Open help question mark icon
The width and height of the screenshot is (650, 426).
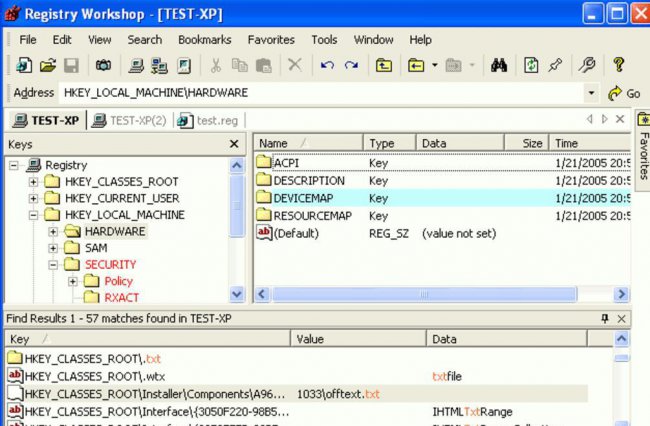[618, 65]
